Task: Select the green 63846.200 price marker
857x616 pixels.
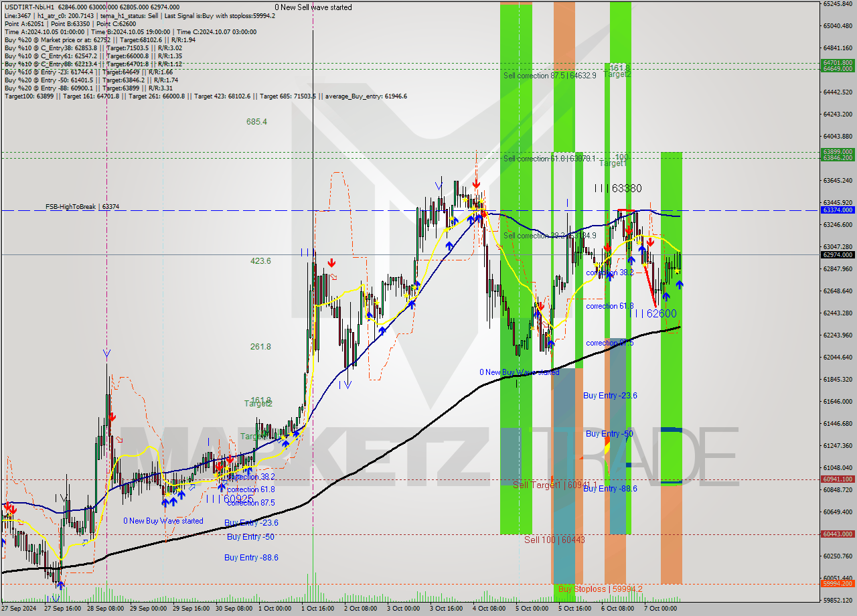Action: click(838, 158)
